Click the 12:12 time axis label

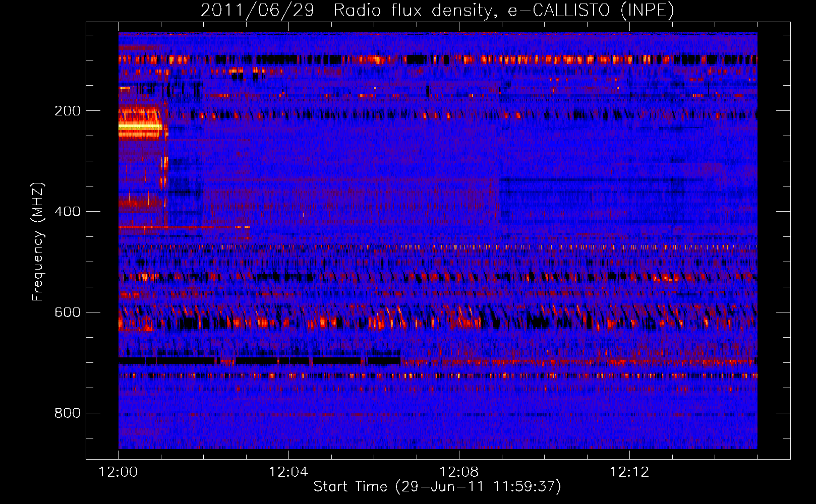[x=629, y=472]
